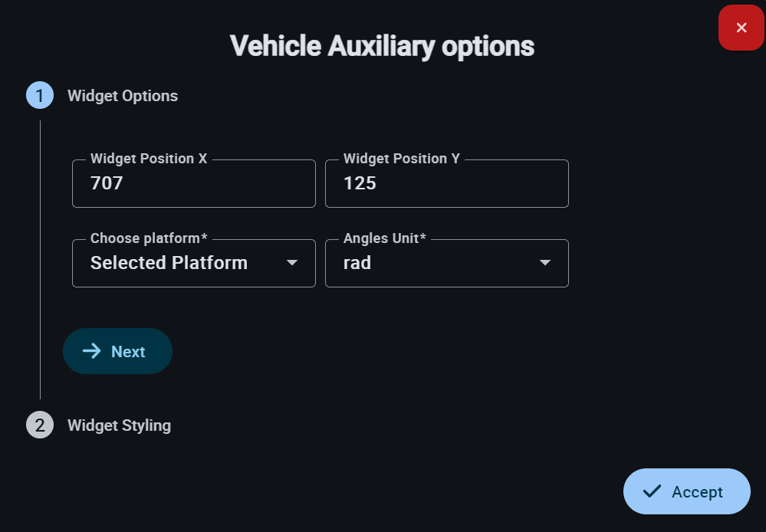
Task: Click the 125 value in Position Y
Action: coord(360,184)
